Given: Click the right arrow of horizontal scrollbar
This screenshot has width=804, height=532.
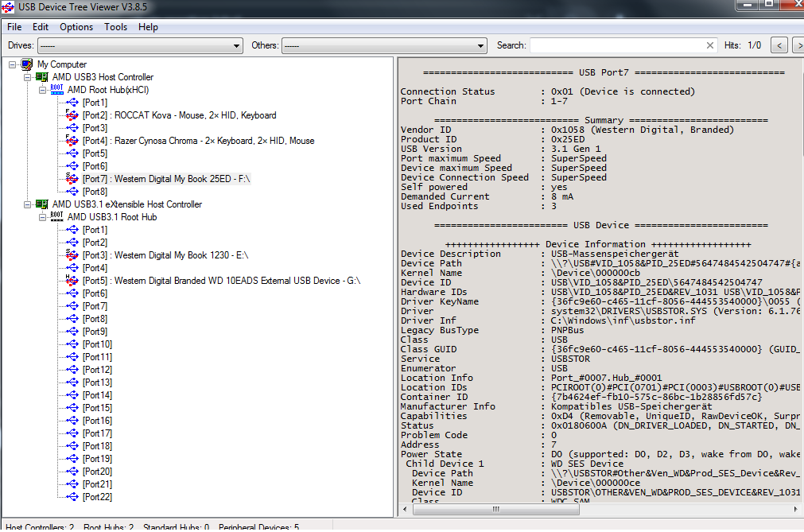Looking at the screenshot, I should [795, 510].
